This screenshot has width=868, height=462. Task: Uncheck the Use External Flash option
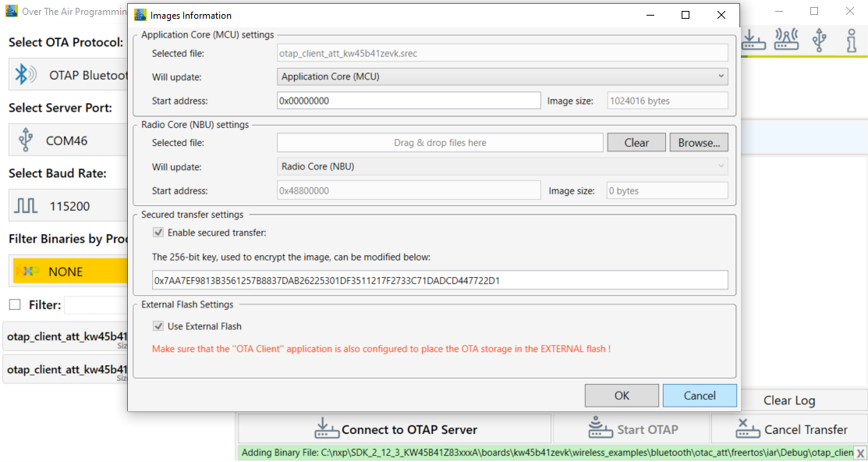pos(158,326)
